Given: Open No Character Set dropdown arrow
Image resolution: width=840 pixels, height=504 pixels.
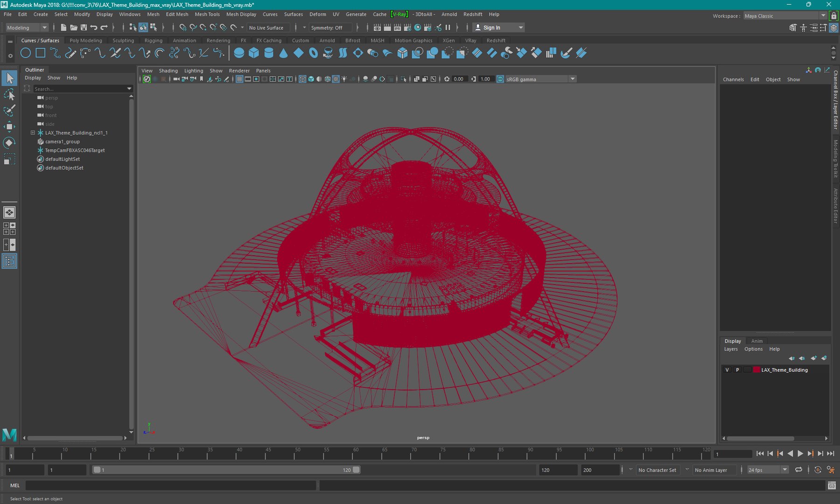Looking at the screenshot, I should [630, 469].
